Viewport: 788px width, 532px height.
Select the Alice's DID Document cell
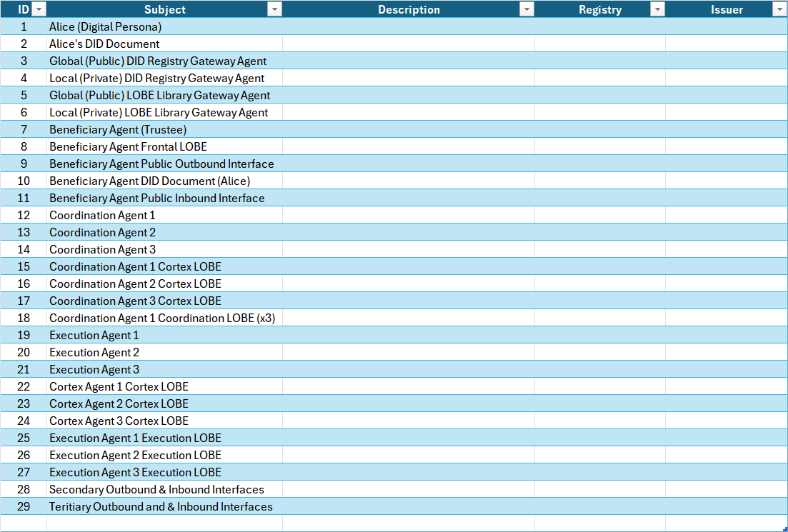pos(104,44)
